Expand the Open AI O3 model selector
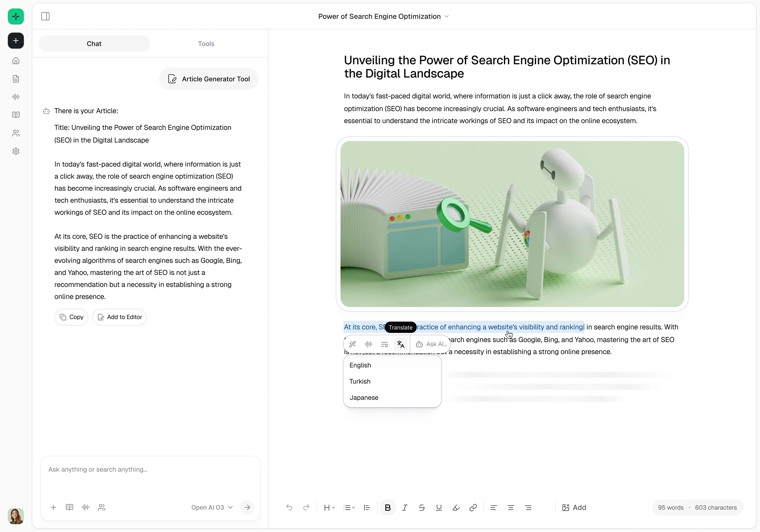 click(212, 508)
